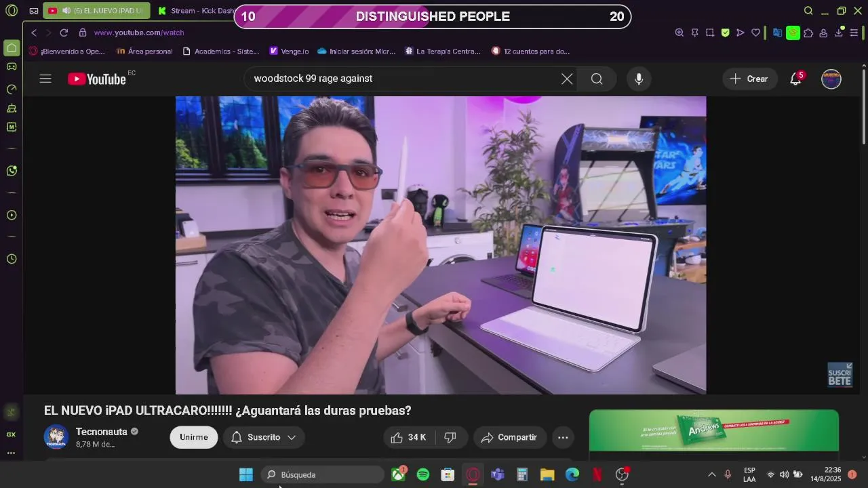Take a snapshot with the capture icon
Screen dimensions: 868x488
(x=710, y=33)
